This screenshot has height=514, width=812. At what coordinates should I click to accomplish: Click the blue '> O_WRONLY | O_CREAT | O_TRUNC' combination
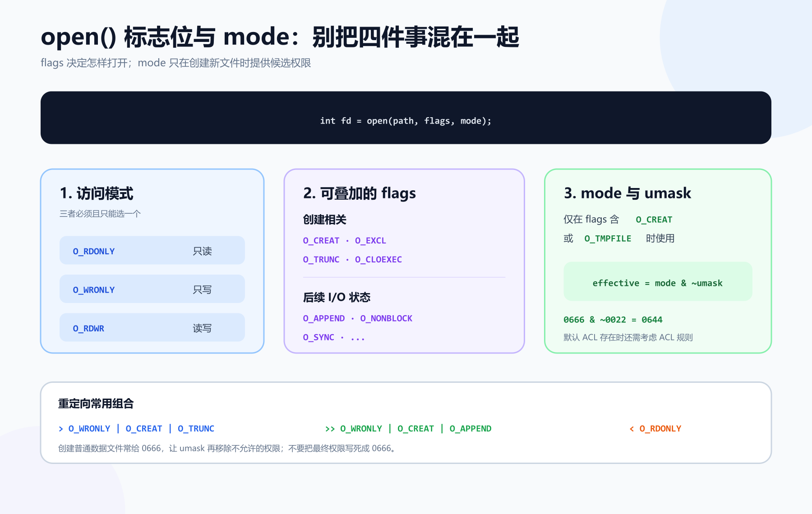(137, 429)
